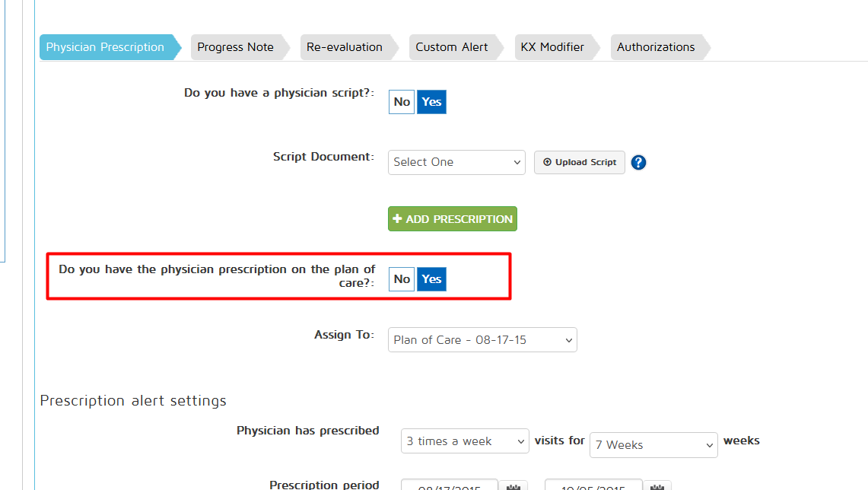Expand the 7 Weeks duration dropdown

[x=653, y=445]
